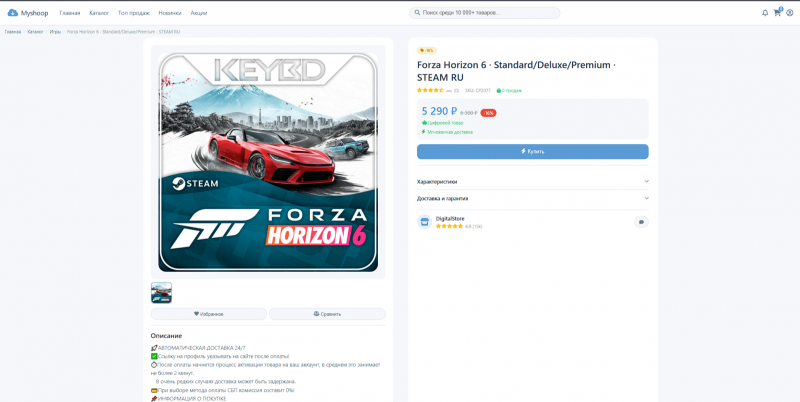The image size is (800, 402).
Task: Open the DigitalStore seller name link
Action: pos(450,218)
